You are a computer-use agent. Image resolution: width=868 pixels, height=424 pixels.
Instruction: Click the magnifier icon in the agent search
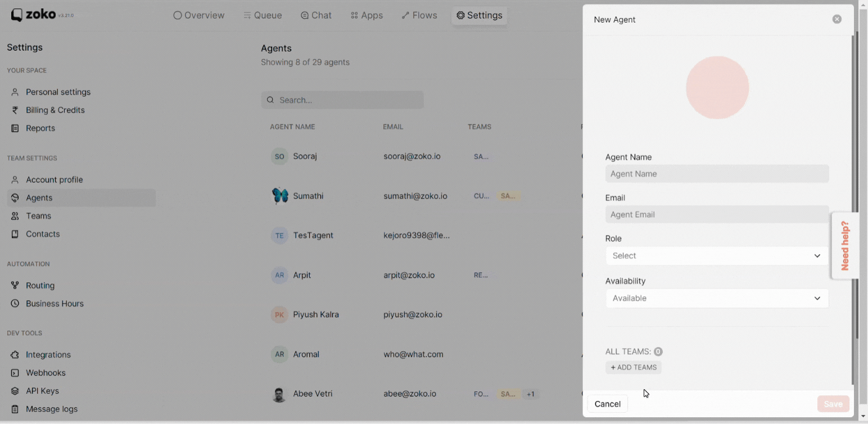point(270,100)
